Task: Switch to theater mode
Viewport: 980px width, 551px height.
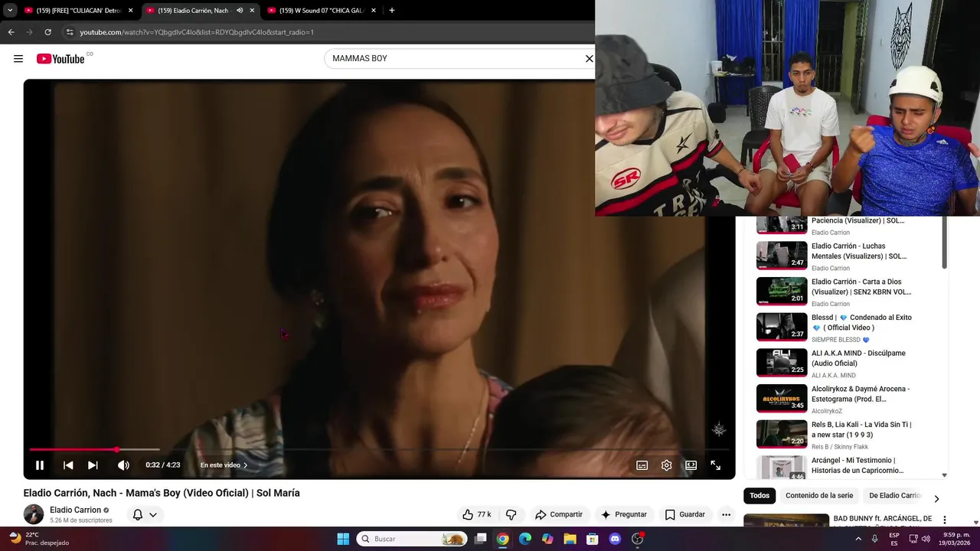Action: tap(691, 465)
